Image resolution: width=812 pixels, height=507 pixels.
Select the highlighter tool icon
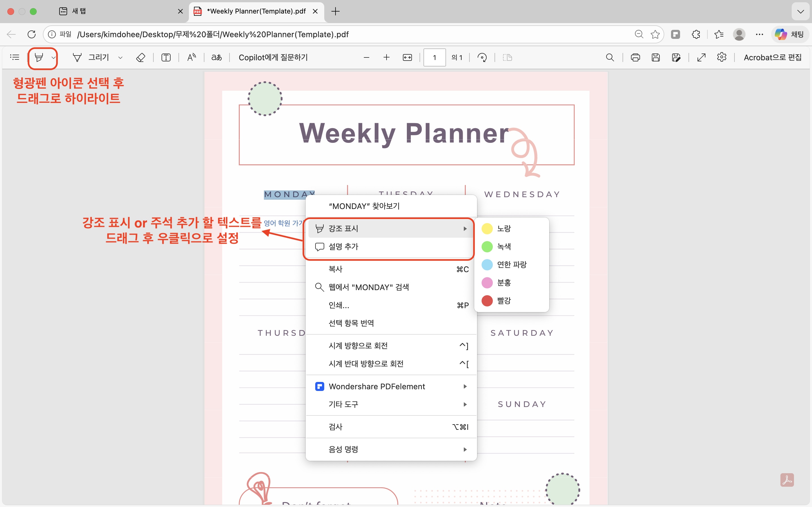tap(39, 58)
